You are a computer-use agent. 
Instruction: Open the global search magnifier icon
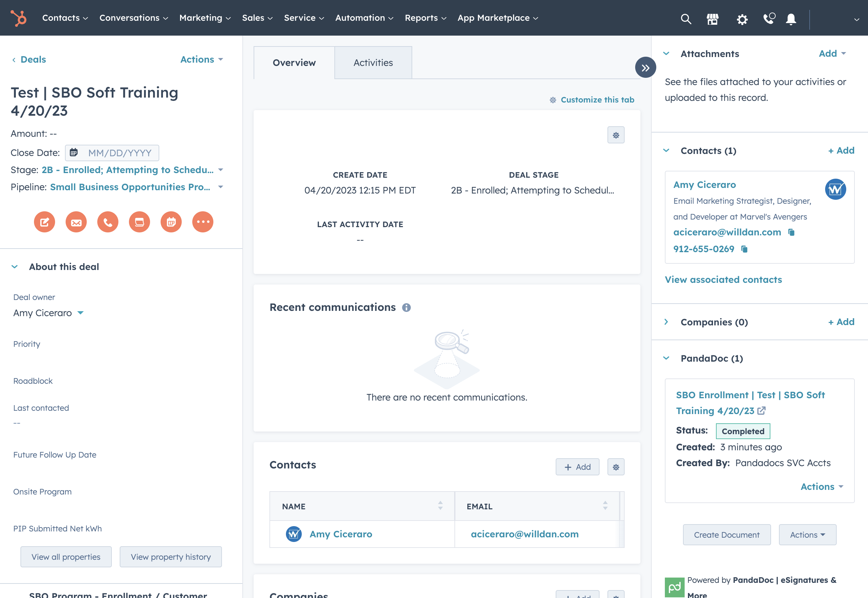click(x=686, y=18)
